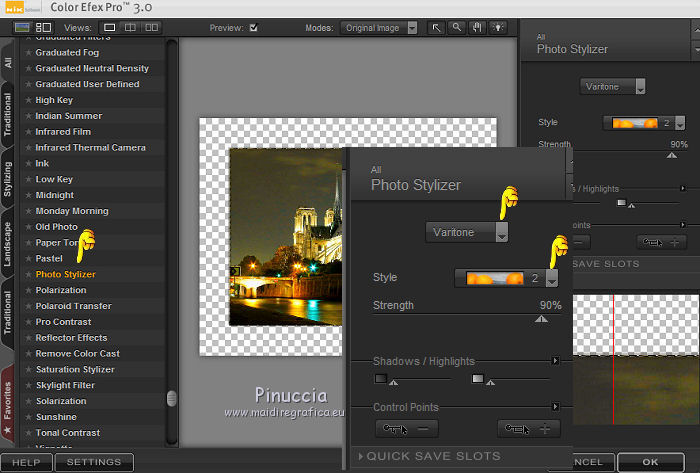Select the arrow pointer tool
This screenshot has width=700, height=473.
tap(436, 28)
